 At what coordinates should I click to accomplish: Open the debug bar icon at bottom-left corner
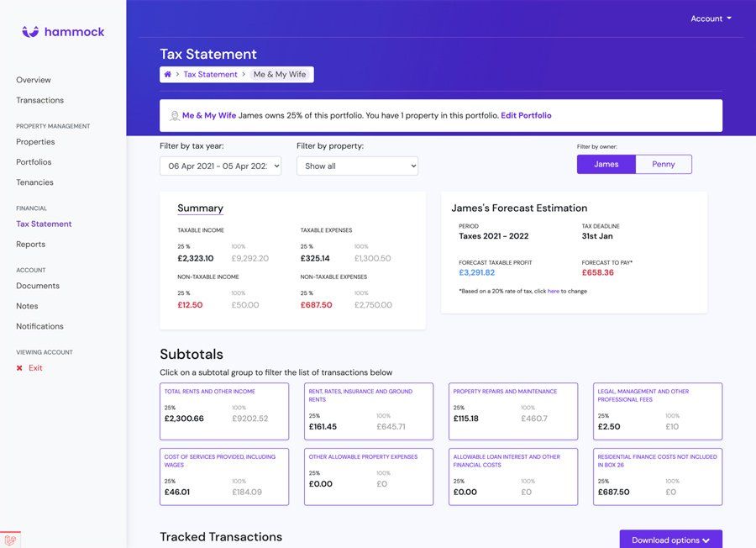pyautogui.click(x=10, y=540)
